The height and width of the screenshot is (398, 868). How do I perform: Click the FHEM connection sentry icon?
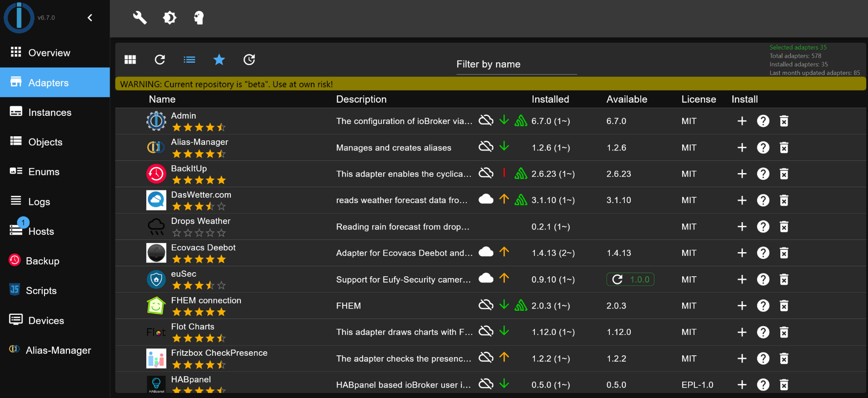(x=521, y=305)
